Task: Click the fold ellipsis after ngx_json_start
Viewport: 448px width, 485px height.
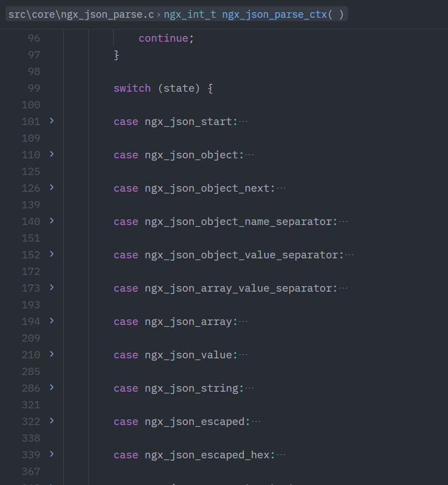Action: click(243, 122)
